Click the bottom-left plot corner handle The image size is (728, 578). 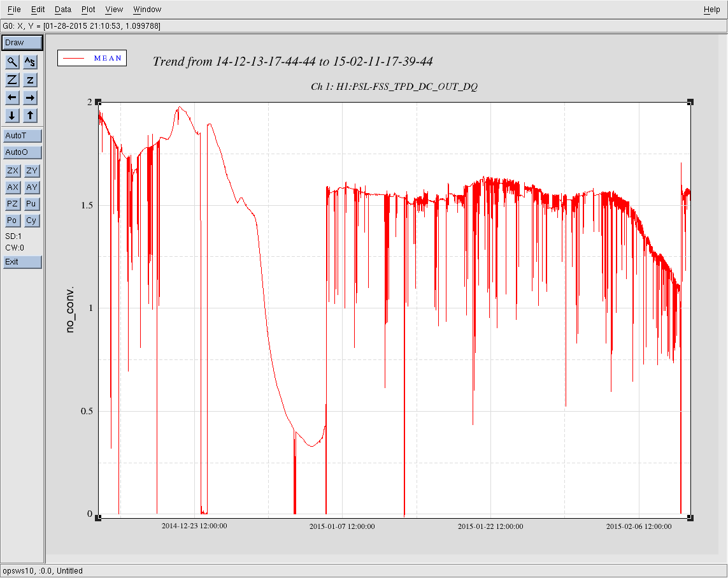pos(98,518)
